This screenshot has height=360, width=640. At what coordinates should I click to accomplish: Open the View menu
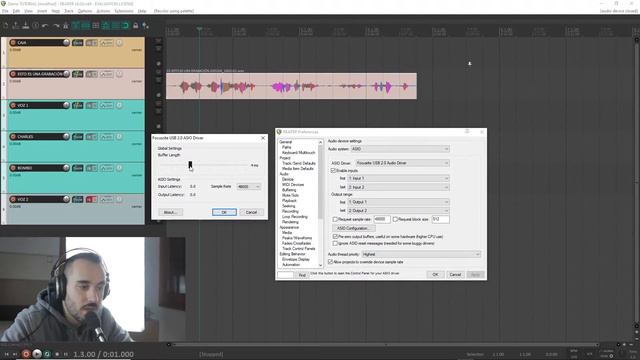(28, 11)
